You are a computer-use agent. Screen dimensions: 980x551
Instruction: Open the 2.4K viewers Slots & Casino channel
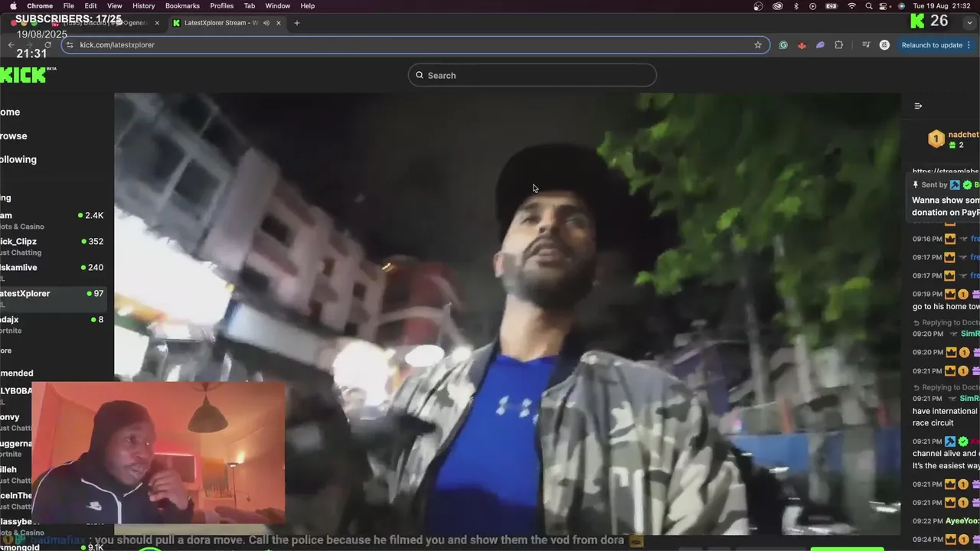click(x=52, y=220)
